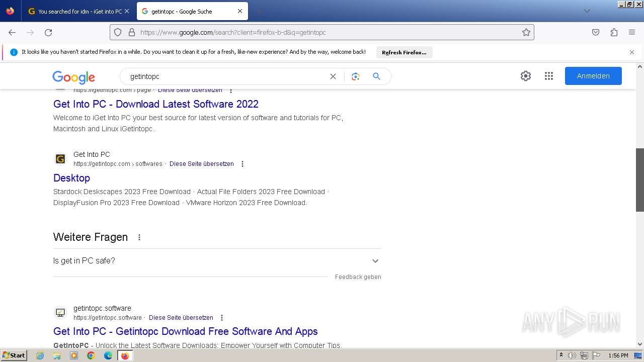The height and width of the screenshot is (362, 644).
Task: Open Google quick settings gear
Action: [x=526, y=76]
